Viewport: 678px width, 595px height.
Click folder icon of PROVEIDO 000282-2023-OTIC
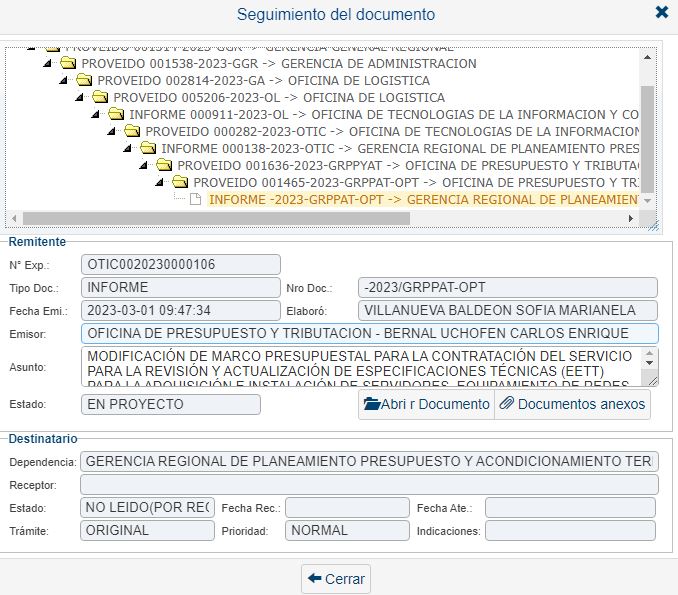tap(132, 131)
